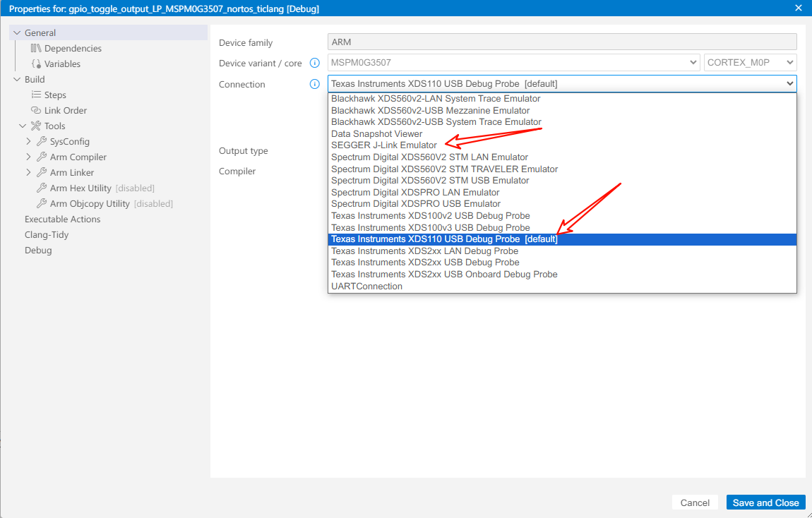Open Debug settings in tree
This screenshot has width=812, height=518.
coord(38,250)
